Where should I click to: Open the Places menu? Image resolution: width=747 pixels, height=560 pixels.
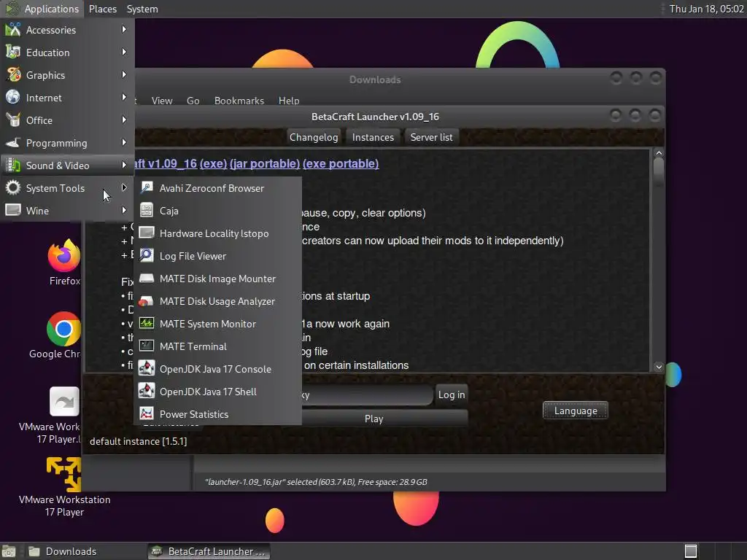coord(102,9)
